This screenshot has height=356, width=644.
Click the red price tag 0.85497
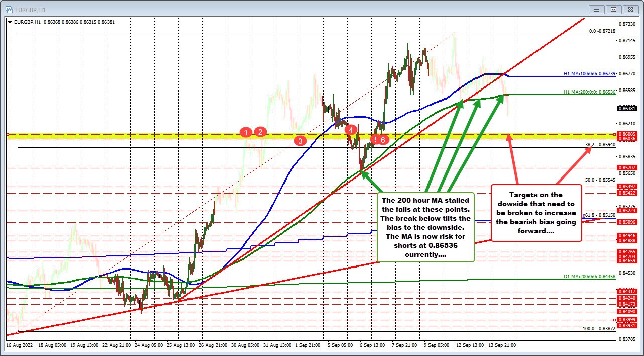[x=627, y=186]
